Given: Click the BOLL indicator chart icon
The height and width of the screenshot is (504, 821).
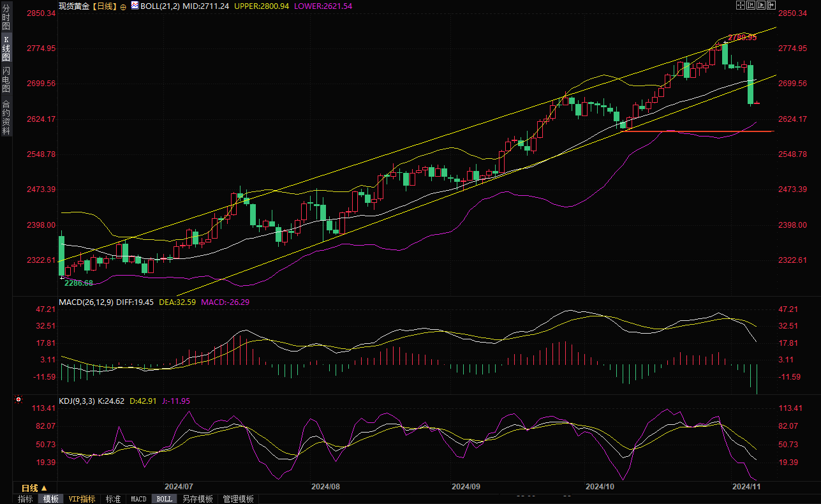Looking at the screenshot, I should tap(134, 6).
